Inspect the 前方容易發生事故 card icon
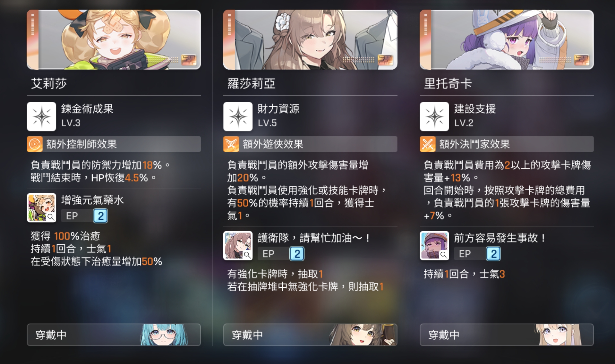Image resolution: width=615 pixels, height=364 pixels. (434, 245)
